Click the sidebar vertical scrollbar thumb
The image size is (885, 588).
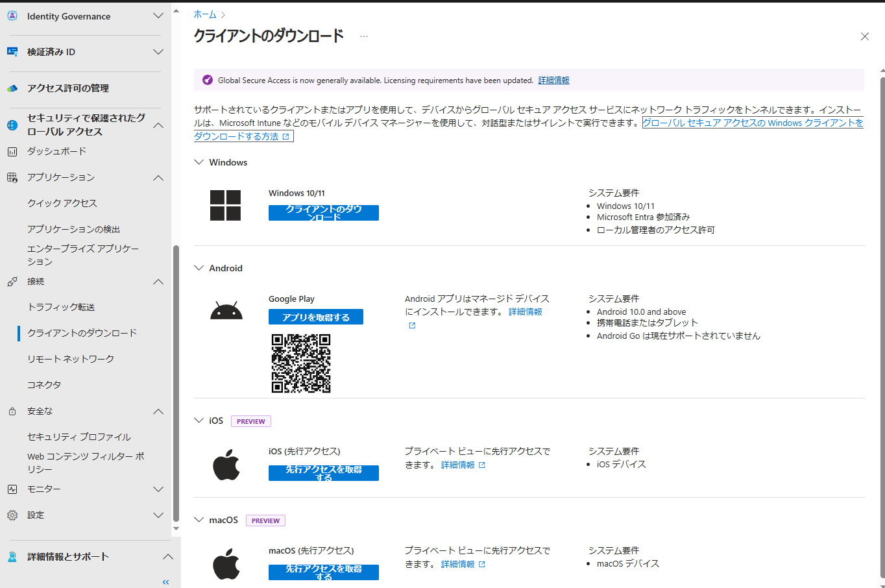[176, 383]
